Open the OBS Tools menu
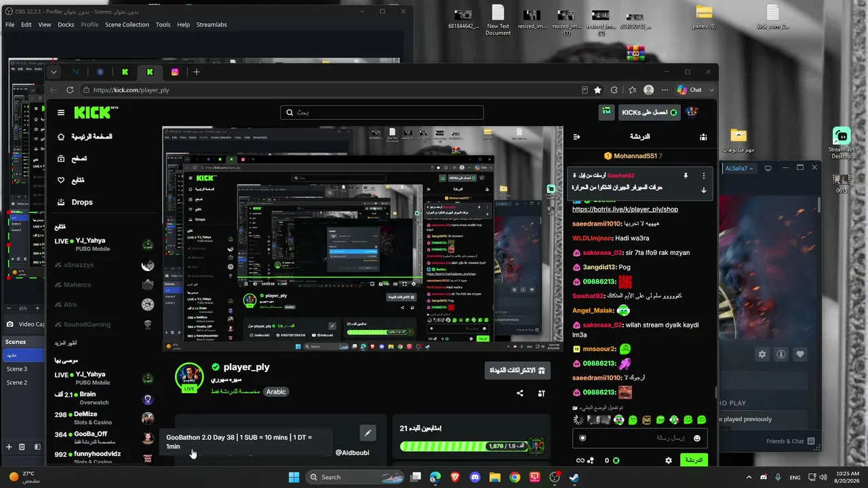 tap(163, 24)
